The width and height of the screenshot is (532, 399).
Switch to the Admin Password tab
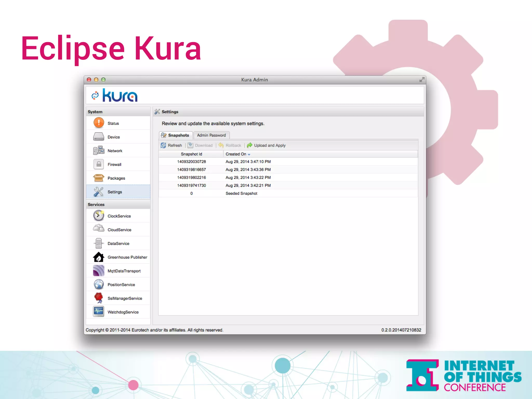pos(211,135)
